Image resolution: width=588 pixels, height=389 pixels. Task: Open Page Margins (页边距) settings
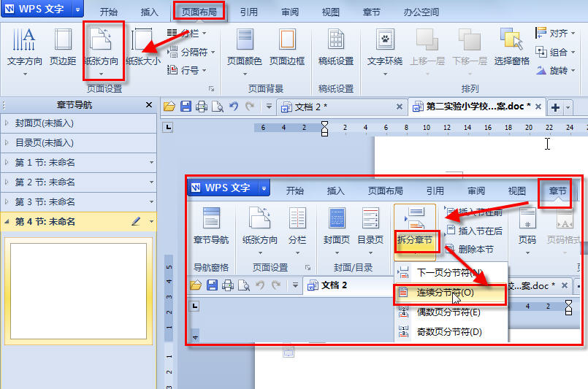[63, 47]
